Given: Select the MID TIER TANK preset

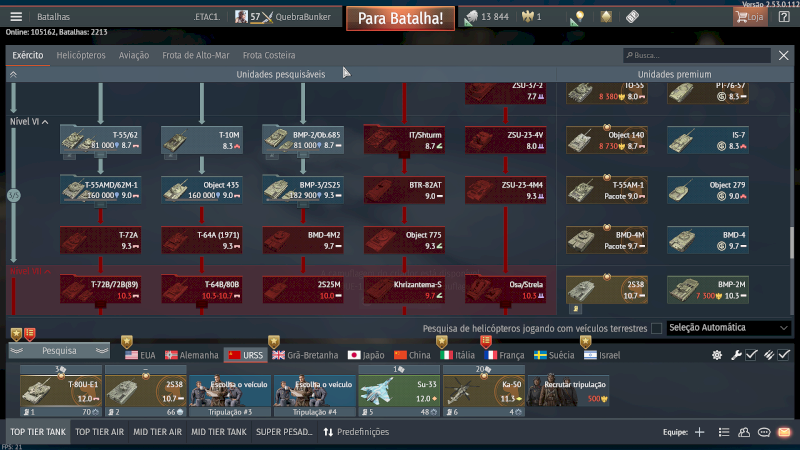Looking at the screenshot, I should tap(219, 432).
